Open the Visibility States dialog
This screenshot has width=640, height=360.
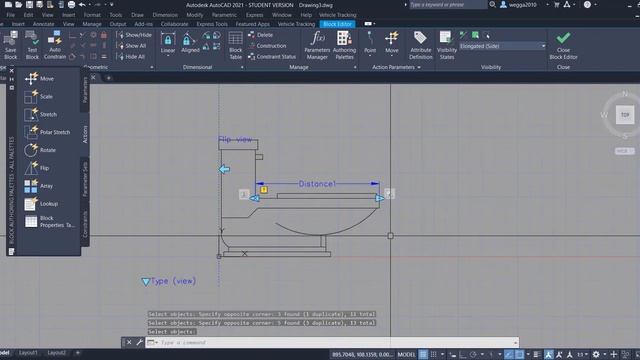click(447, 45)
